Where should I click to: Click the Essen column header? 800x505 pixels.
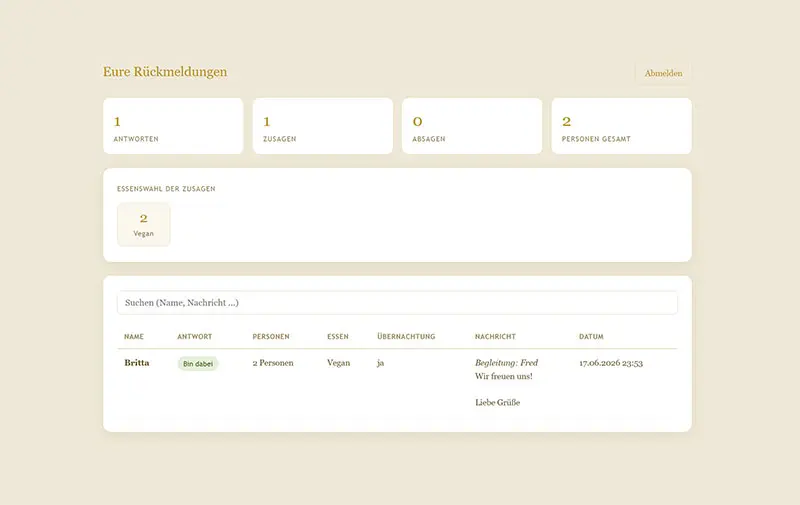(x=338, y=337)
